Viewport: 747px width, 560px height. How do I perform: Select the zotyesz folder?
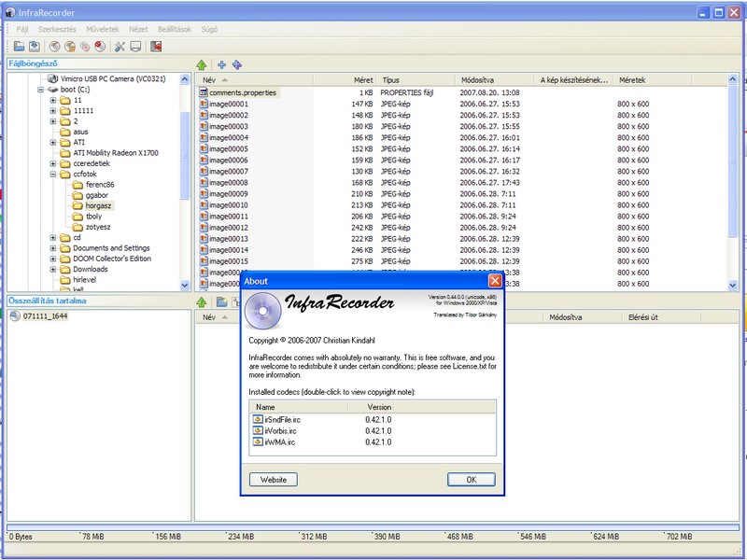point(98,227)
